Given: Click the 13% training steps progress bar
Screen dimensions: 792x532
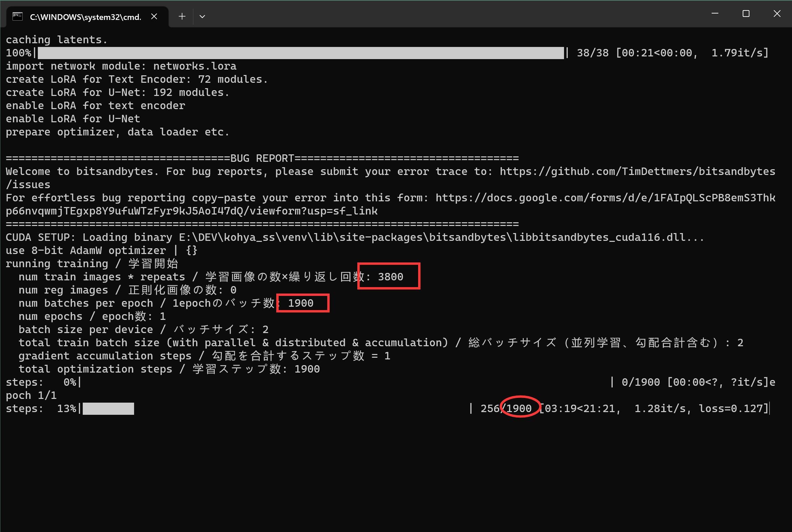Looking at the screenshot, I should pyautogui.click(x=108, y=409).
